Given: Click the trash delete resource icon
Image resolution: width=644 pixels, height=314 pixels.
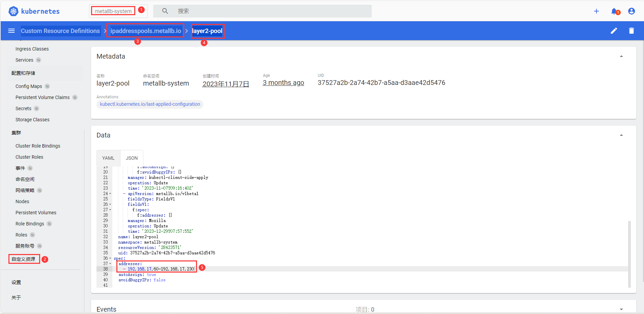Looking at the screenshot, I should [x=632, y=31].
